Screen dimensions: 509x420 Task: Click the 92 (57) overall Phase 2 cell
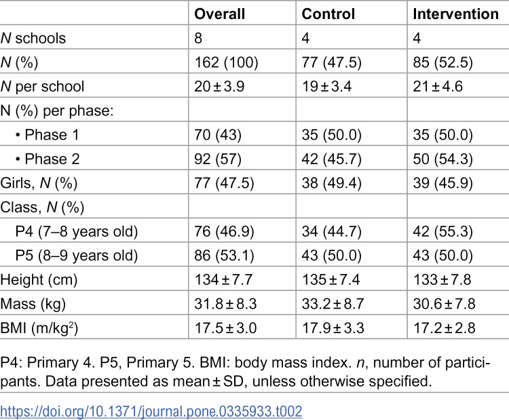click(x=218, y=159)
